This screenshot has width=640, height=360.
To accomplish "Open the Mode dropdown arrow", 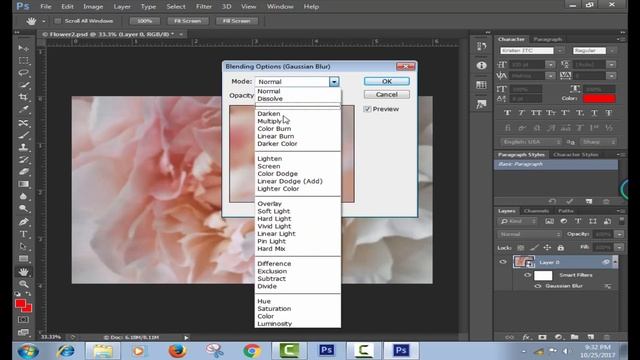I will click(334, 82).
